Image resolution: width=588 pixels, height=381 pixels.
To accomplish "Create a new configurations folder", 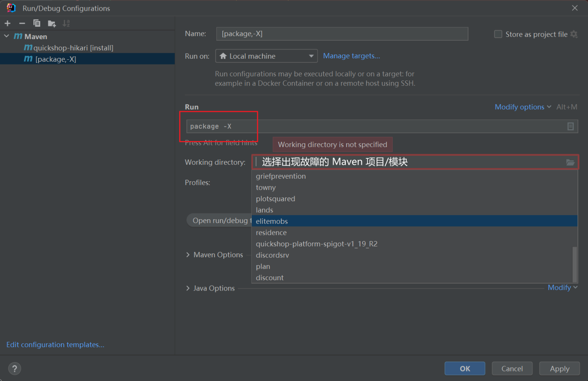I will [51, 23].
